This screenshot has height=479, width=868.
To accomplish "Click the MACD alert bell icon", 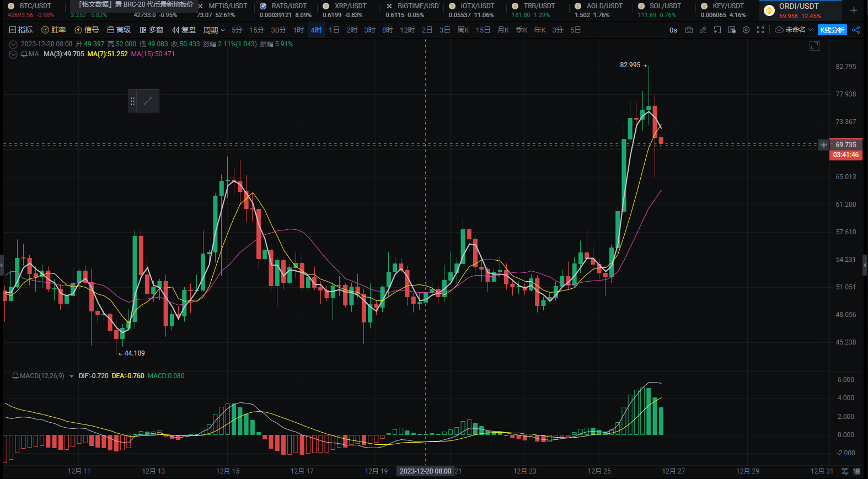I will (x=15, y=376).
